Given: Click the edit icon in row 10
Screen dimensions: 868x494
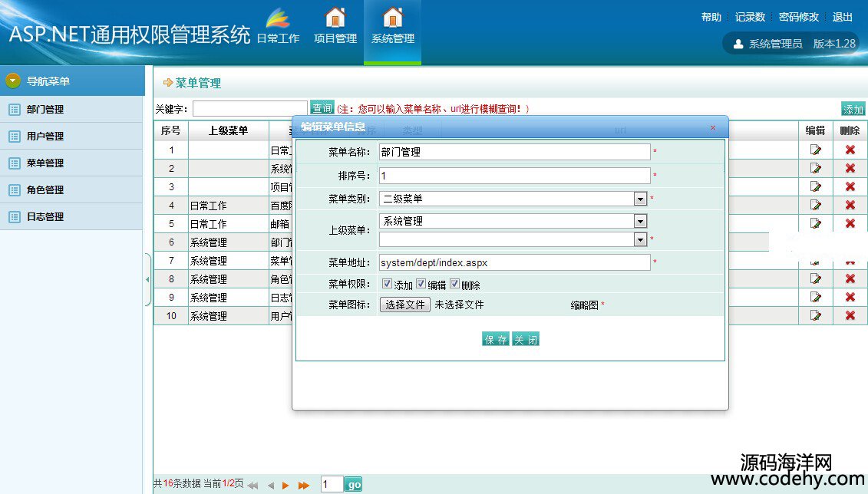Looking at the screenshot, I should (816, 315).
